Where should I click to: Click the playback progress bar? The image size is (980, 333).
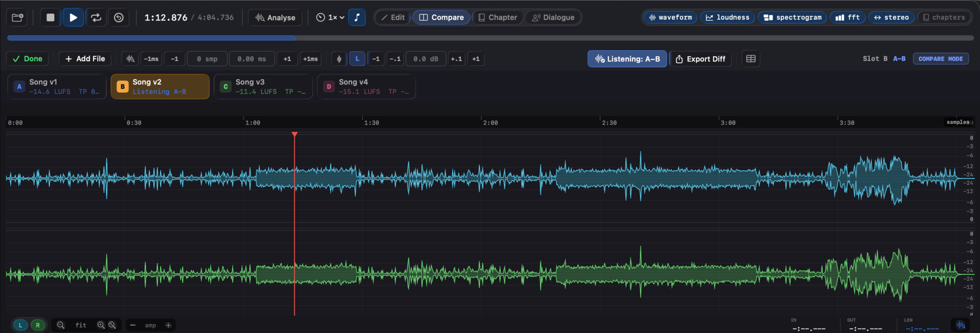[x=490, y=38]
